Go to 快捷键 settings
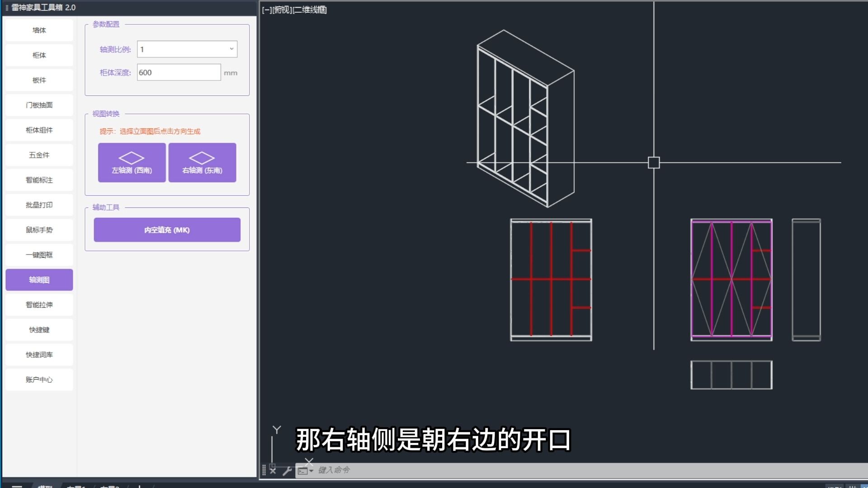Image resolution: width=868 pixels, height=488 pixels. 39,330
